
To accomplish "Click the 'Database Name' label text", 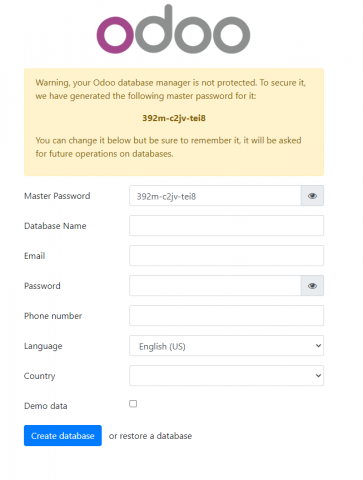I will pos(55,226).
